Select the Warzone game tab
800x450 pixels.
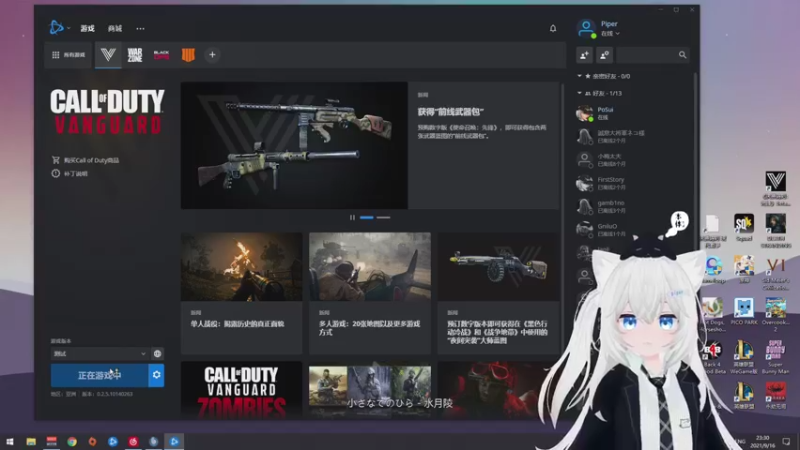[x=135, y=55]
